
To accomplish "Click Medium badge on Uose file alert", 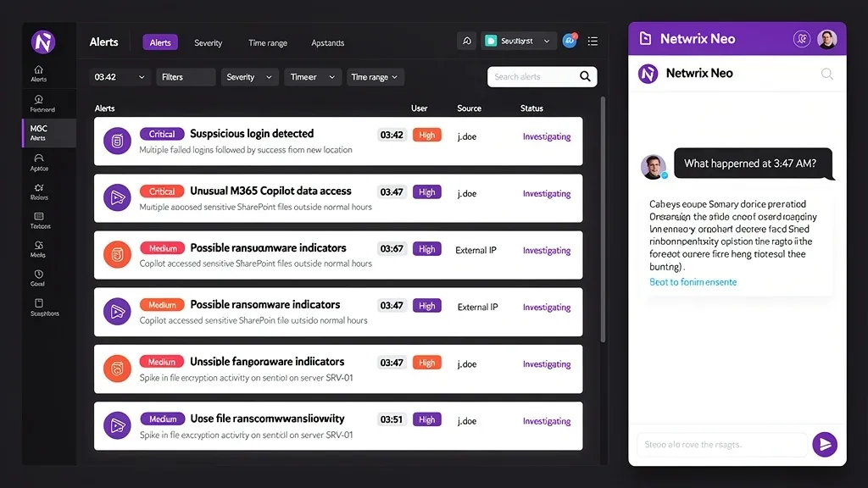I will point(162,419).
